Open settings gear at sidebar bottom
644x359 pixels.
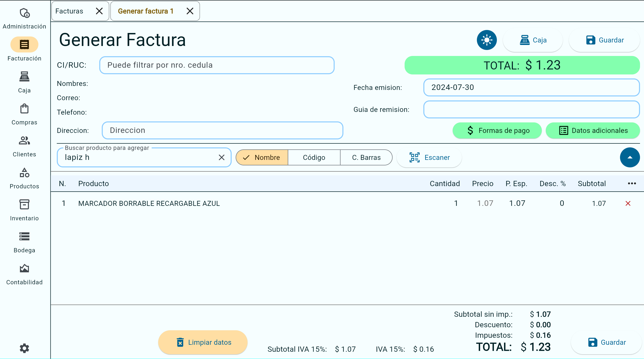24,348
